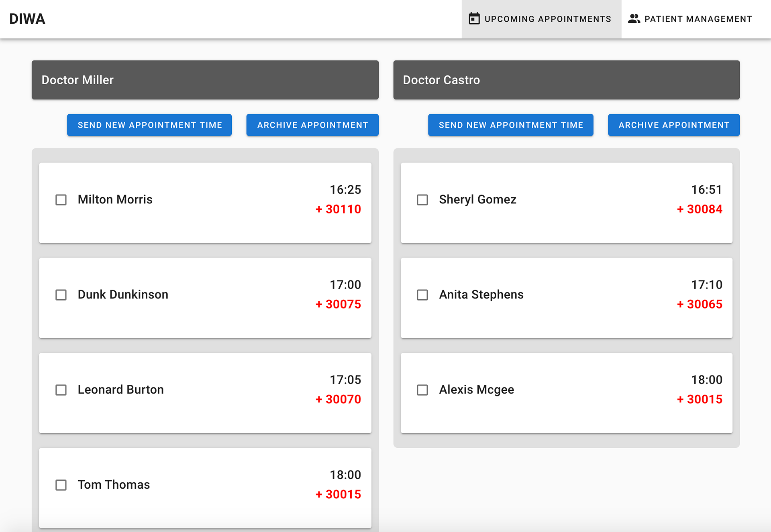Viewport: 771px width, 532px height.
Task: Select the name Milton Morris
Action: click(115, 199)
